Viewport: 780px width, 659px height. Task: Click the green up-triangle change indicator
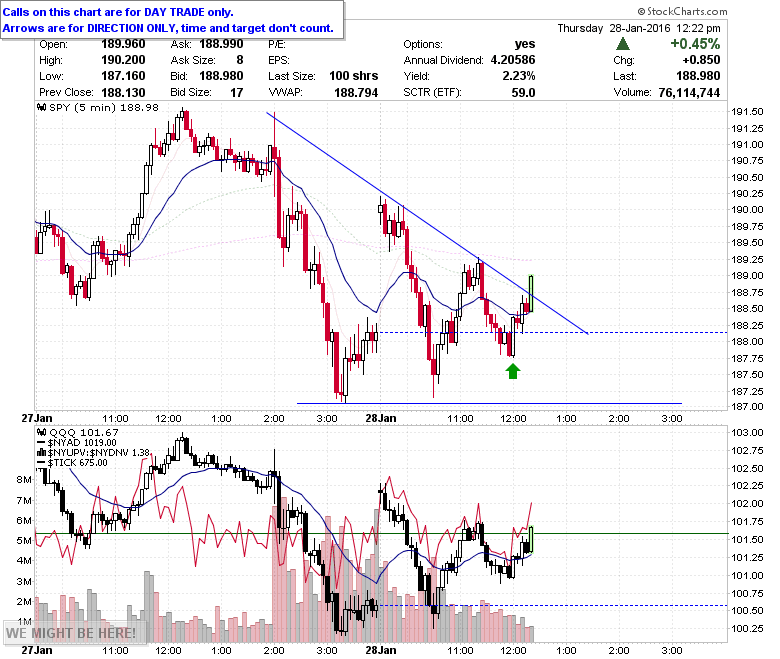(623, 44)
